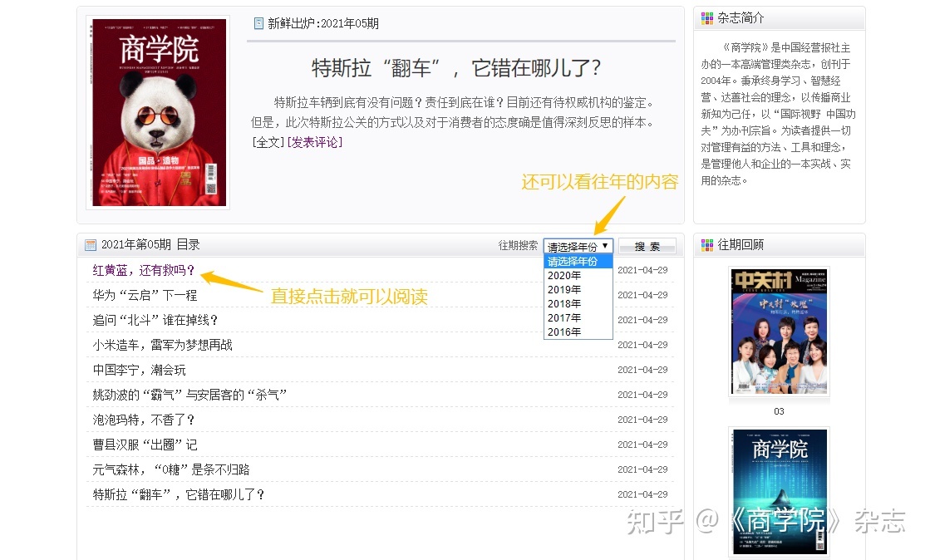Open the [全文] full text link

click(x=268, y=142)
